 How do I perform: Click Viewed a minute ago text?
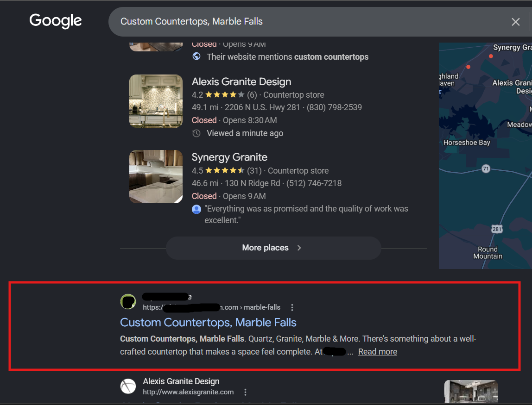point(245,133)
